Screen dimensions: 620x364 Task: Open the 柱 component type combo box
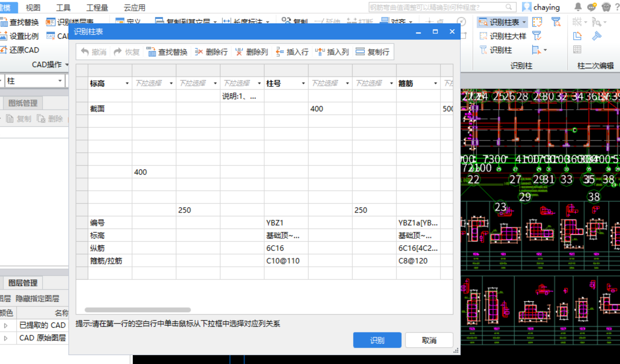34,81
